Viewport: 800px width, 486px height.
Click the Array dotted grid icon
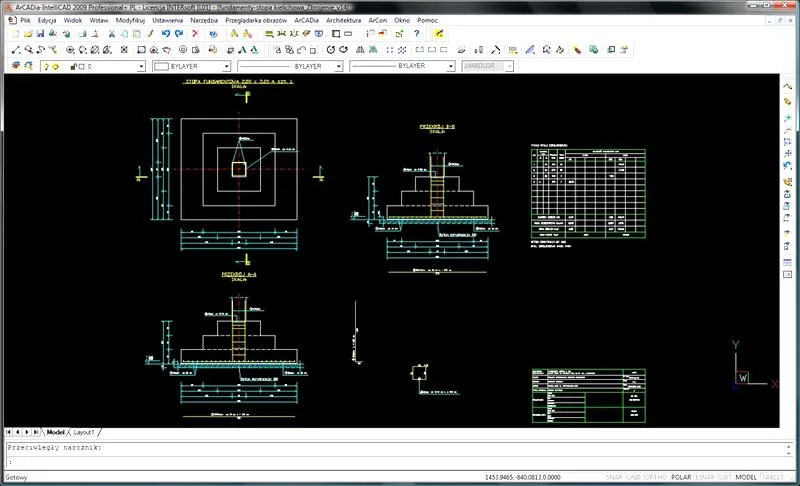pos(390,49)
